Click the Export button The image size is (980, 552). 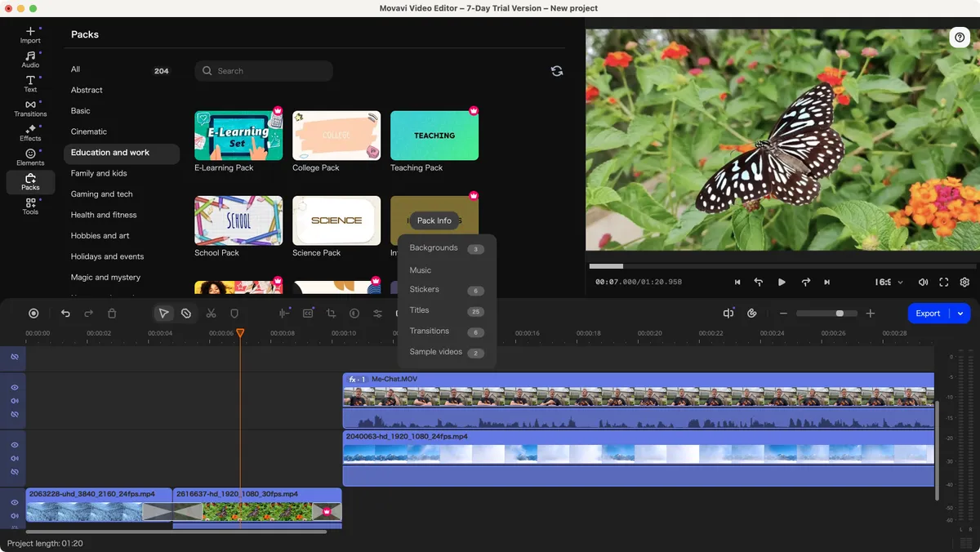tap(929, 313)
